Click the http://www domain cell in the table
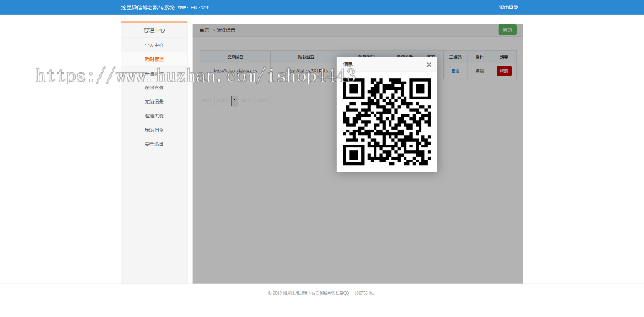Viewport: 644px width, 317px height. (235, 71)
